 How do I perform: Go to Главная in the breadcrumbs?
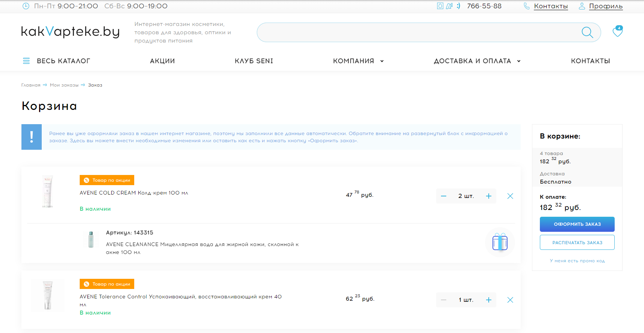31,85
